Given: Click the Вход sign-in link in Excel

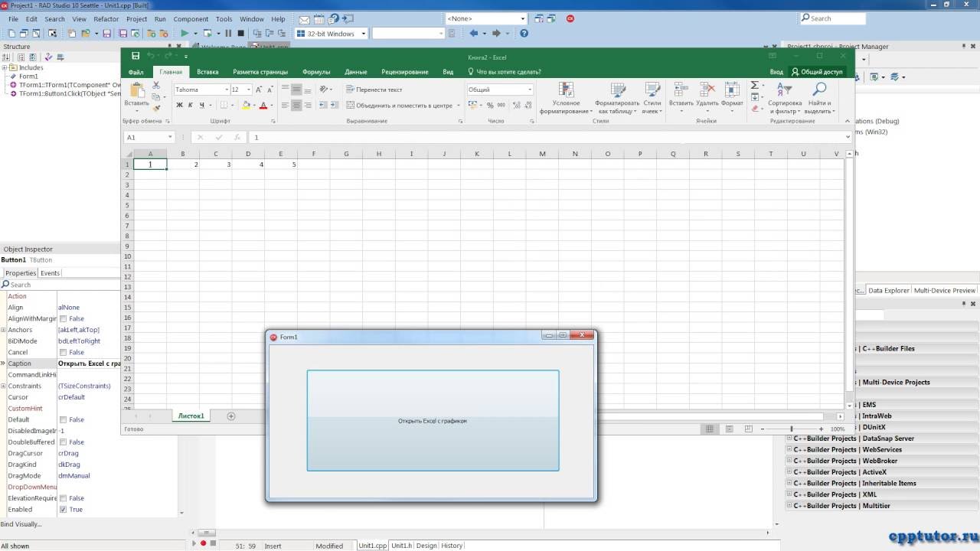Looking at the screenshot, I should point(776,72).
